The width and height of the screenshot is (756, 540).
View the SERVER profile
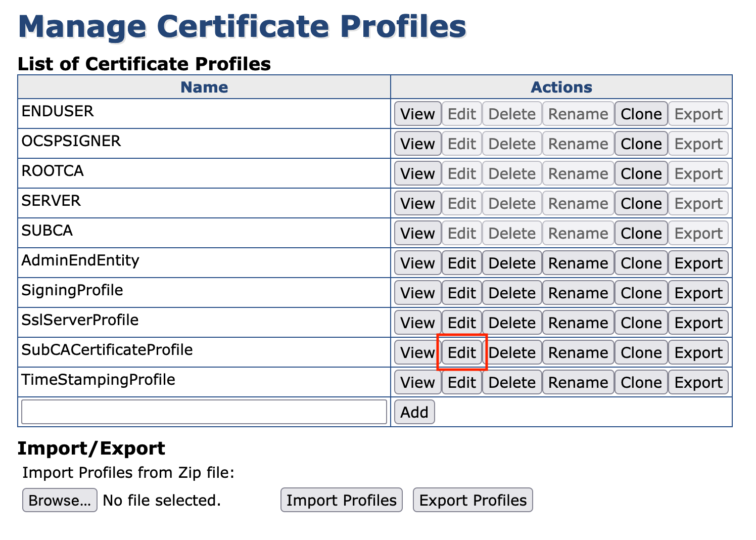[x=417, y=203]
